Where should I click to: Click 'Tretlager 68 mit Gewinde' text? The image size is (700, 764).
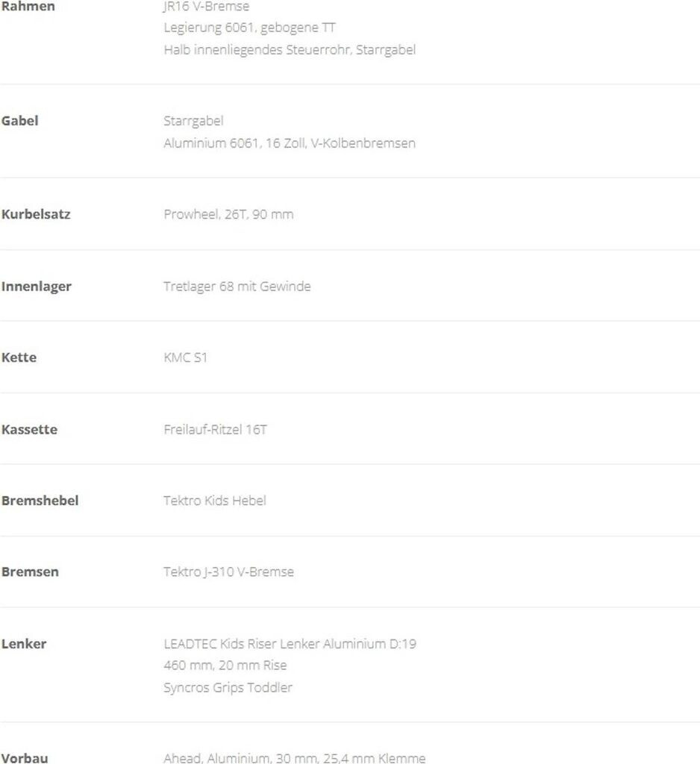[237, 286]
